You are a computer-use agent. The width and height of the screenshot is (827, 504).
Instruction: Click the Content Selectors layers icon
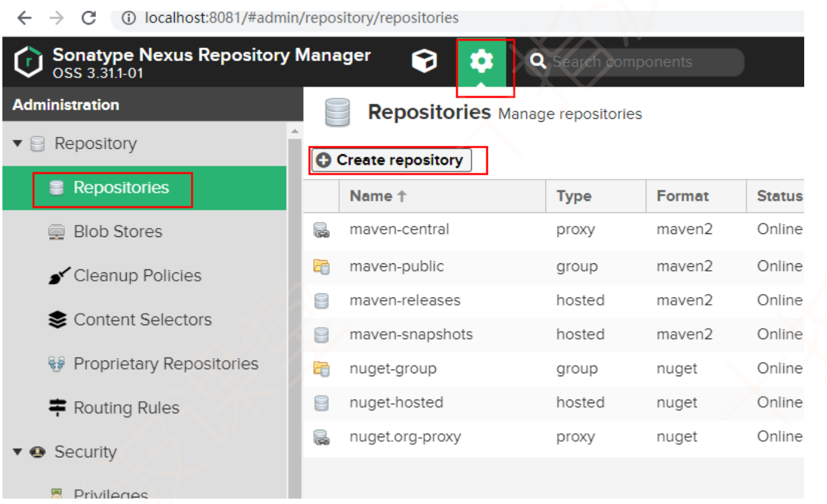57,320
